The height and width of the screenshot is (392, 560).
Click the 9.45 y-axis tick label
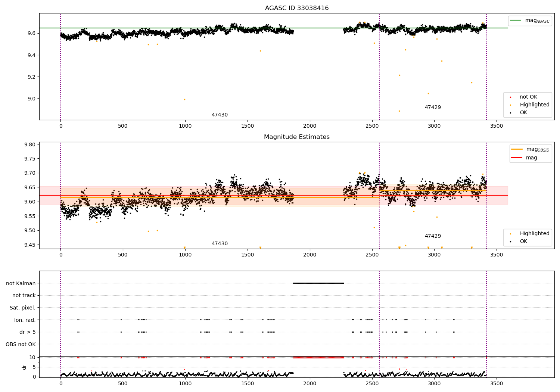(30, 245)
